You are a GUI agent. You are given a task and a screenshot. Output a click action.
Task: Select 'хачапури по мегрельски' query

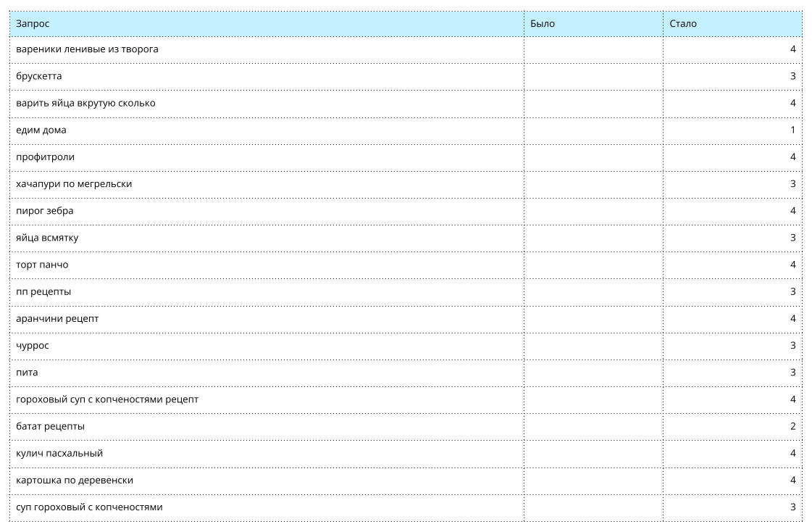(74, 184)
